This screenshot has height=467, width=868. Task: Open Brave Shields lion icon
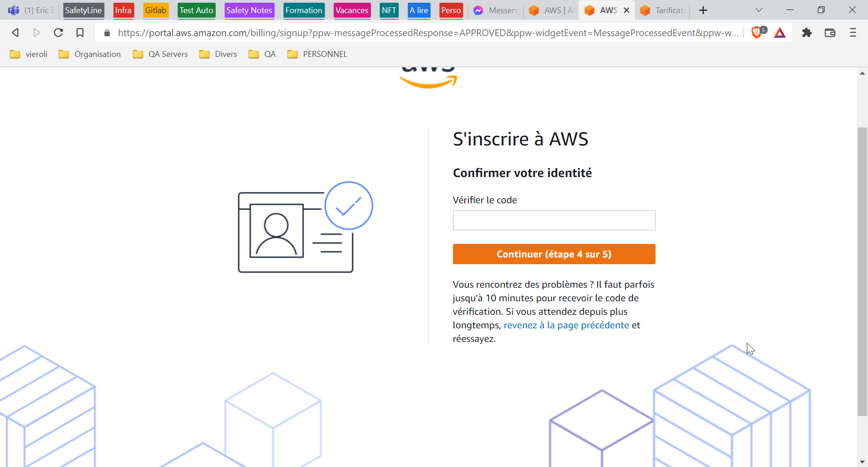point(757,33)
